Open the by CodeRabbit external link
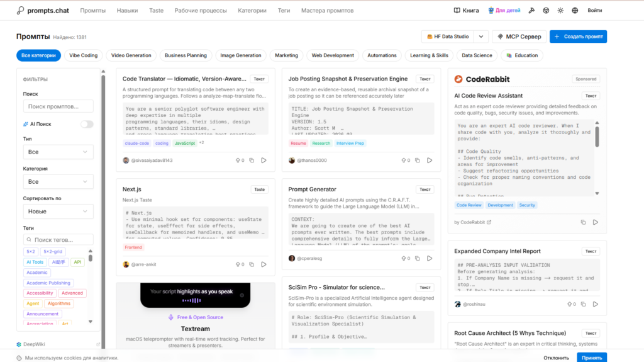This screenshot has width=644, height=362. [x=473, y=222]
